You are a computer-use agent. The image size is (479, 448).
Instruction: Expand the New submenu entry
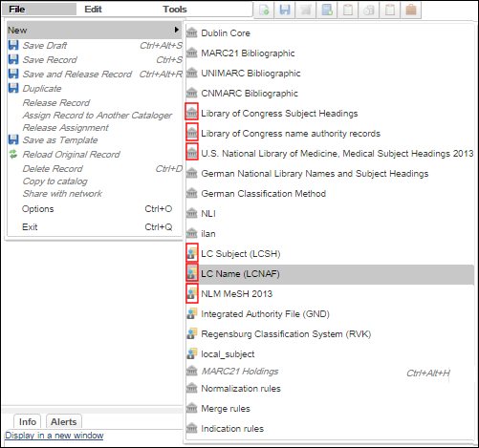tap(95, 31)
